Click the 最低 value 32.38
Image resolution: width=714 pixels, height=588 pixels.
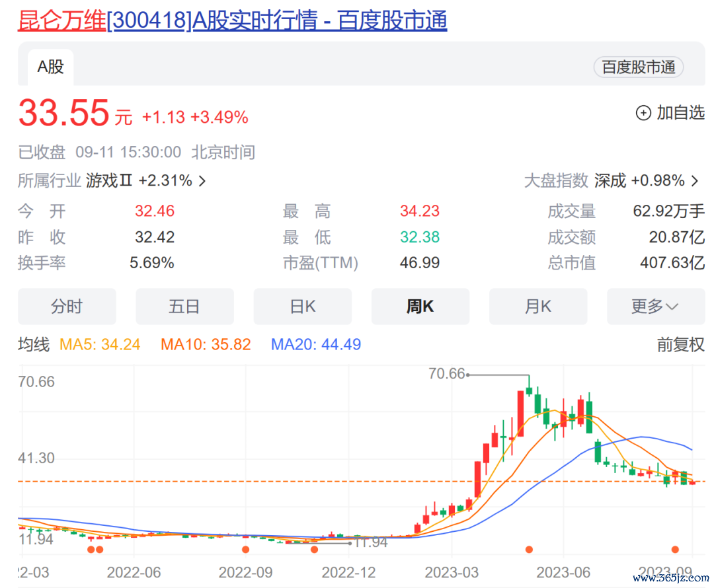pos(419,237)
